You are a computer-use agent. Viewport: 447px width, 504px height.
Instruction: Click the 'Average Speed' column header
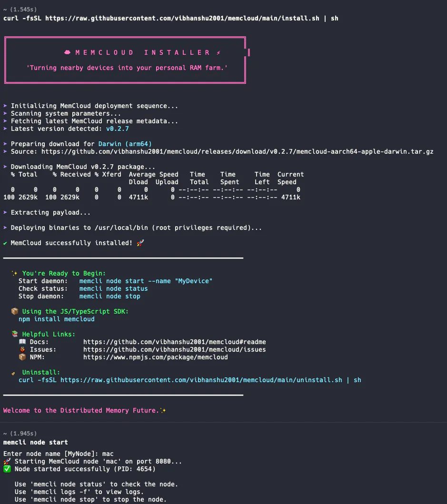[153, 174]
